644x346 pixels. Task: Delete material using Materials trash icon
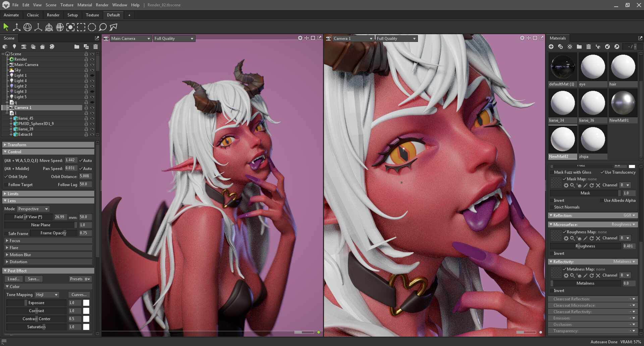point(589,47)
